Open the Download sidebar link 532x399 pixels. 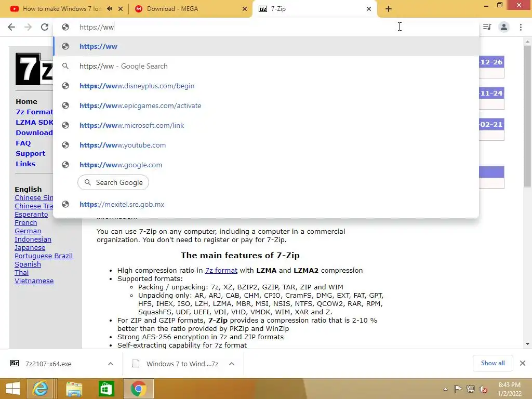tap(34, 132)
